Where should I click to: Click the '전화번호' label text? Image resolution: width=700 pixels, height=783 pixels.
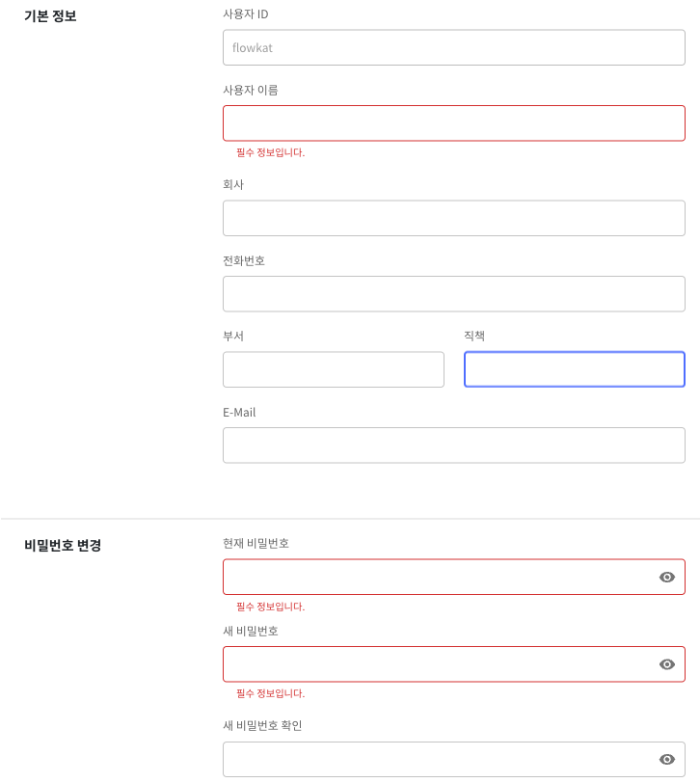(243, 260)
